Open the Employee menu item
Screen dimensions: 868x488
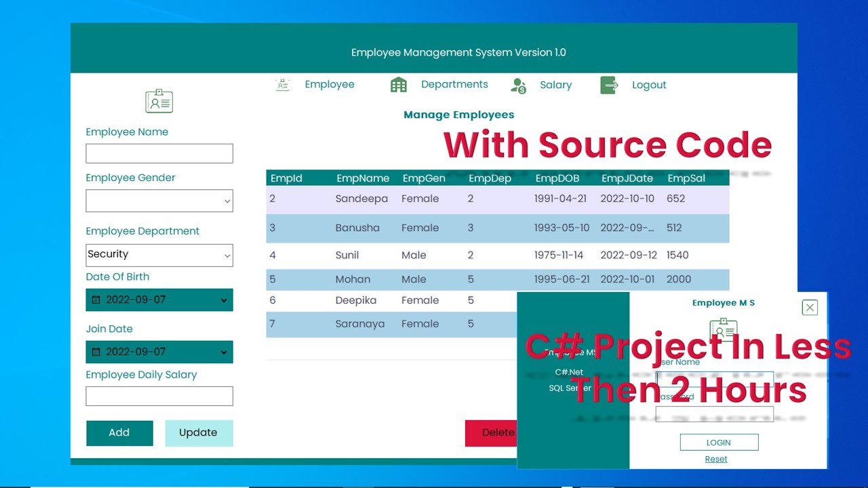(330, 85)
